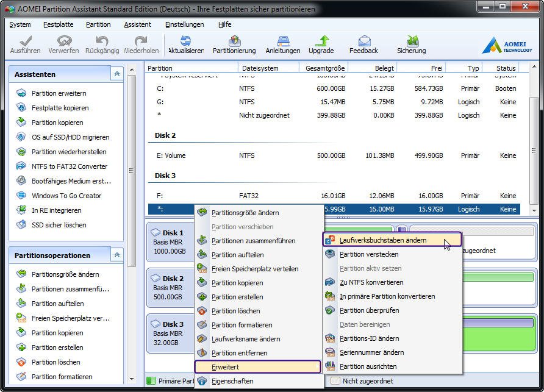Select Partition aufteilen in context menu
Viewport: 544px width, 392px height.
259,255
